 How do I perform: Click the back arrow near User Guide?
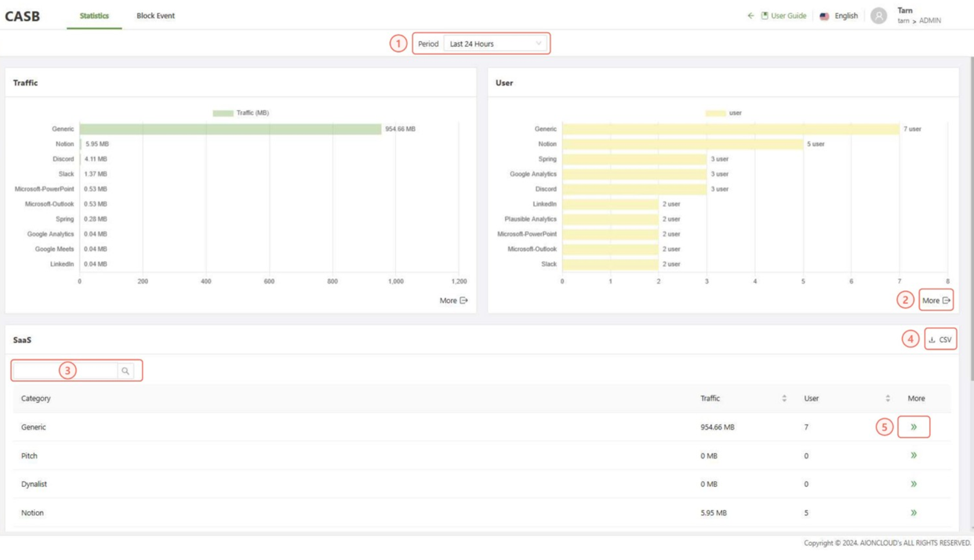click(751, 16)
